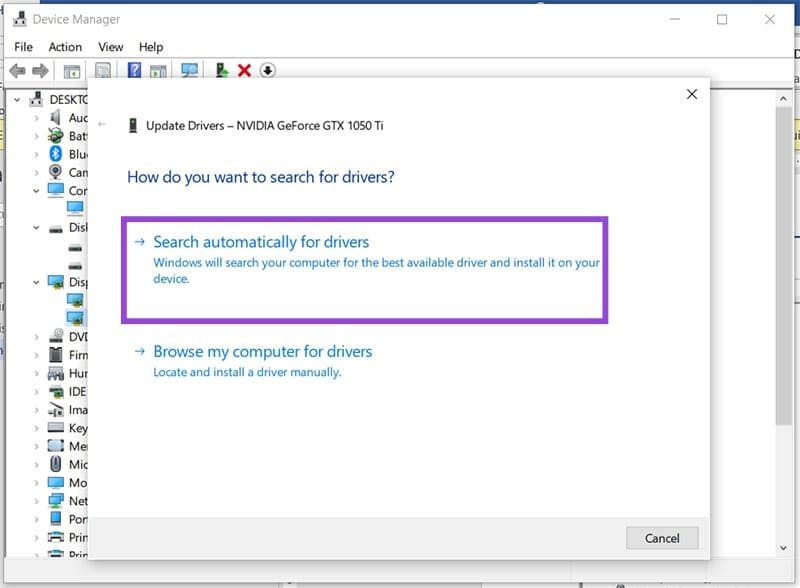Expand the Audio inputs category
Image resolution: width=800 pixels, height=588 pixels.
pos(38,117)
